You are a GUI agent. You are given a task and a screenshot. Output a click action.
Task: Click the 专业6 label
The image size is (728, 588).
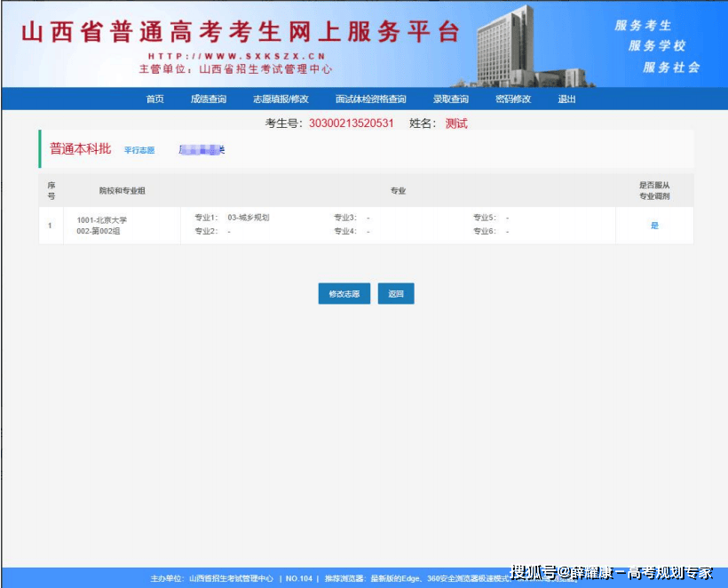485,231
